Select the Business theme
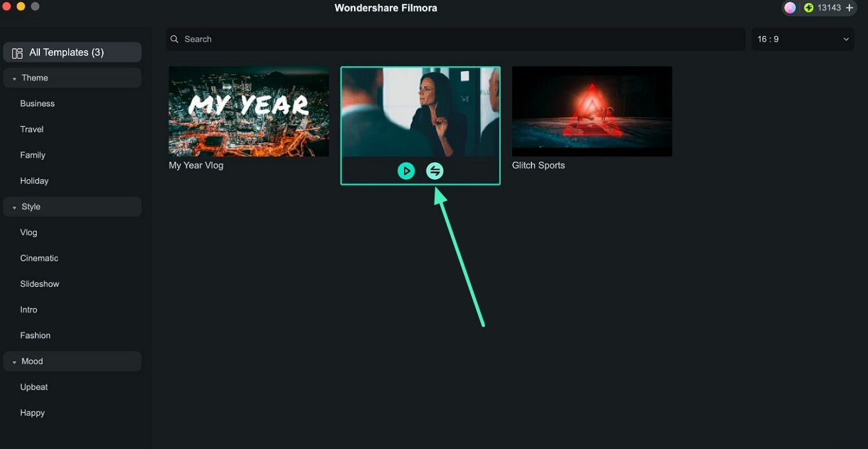The height and width of the screenshot is (449, 868). [37, 104]
